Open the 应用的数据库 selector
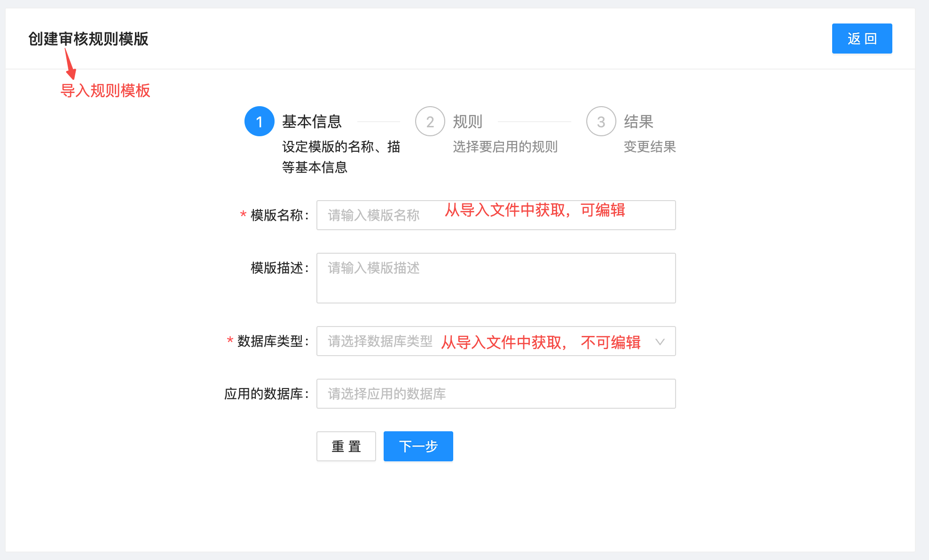 pyautogui.click(x=496, y=394)
